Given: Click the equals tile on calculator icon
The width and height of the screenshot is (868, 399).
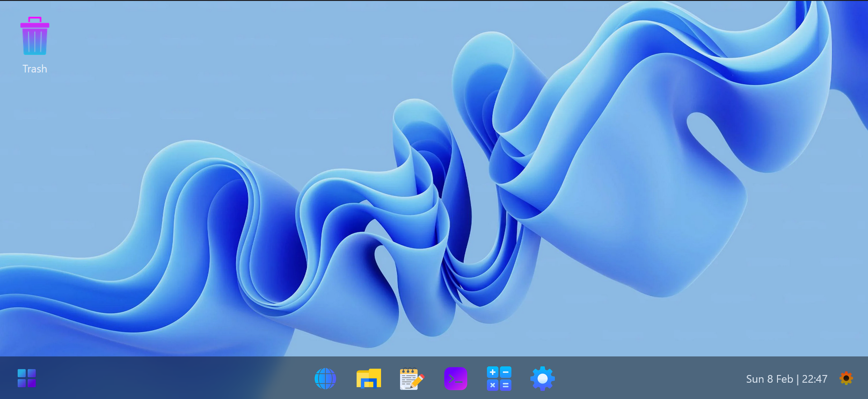Looking at the screenshot, I should (x=506, y=385).
